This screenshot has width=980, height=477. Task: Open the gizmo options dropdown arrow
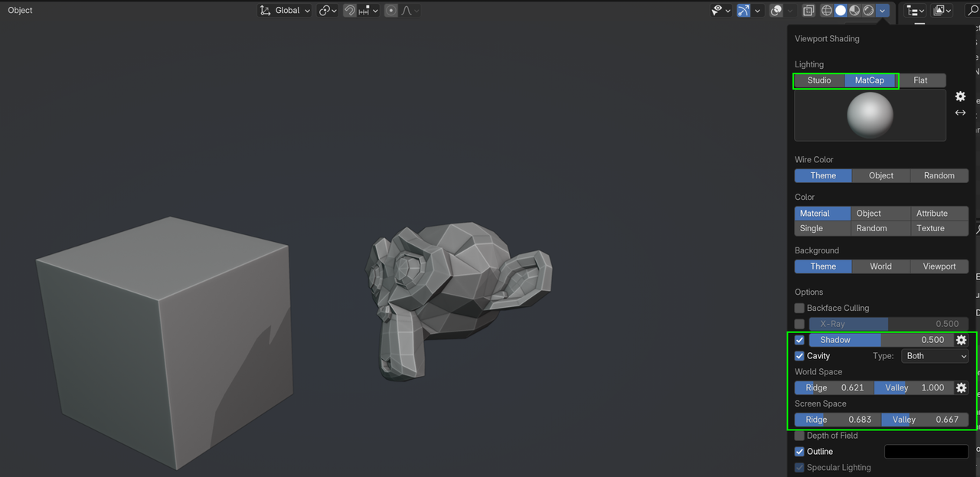pos(757,11)
